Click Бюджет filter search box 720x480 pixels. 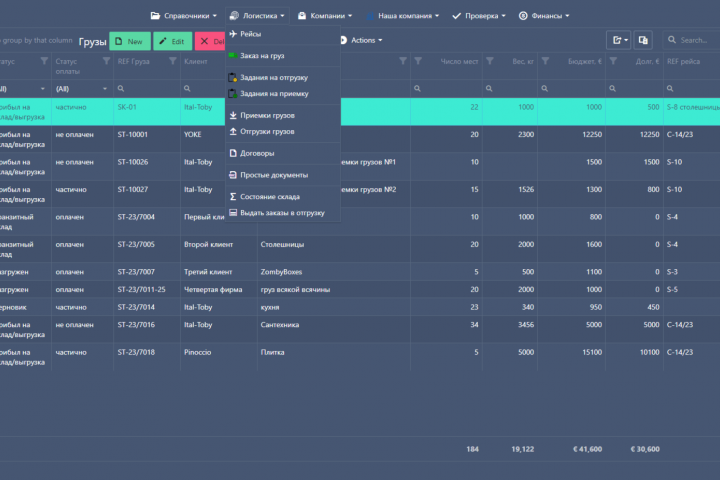coord(571,89)
